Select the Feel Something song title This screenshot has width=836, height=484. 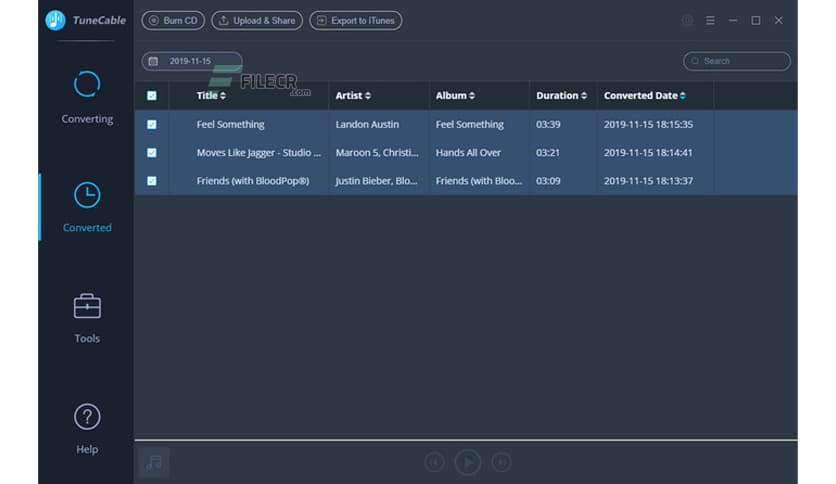(230, 124)
